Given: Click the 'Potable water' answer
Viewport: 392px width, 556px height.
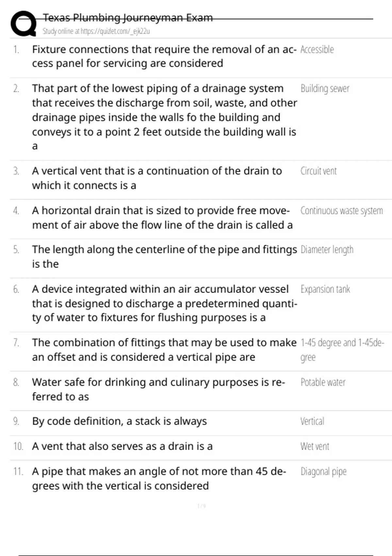Looking at the screenshot, I should (323, 382).
